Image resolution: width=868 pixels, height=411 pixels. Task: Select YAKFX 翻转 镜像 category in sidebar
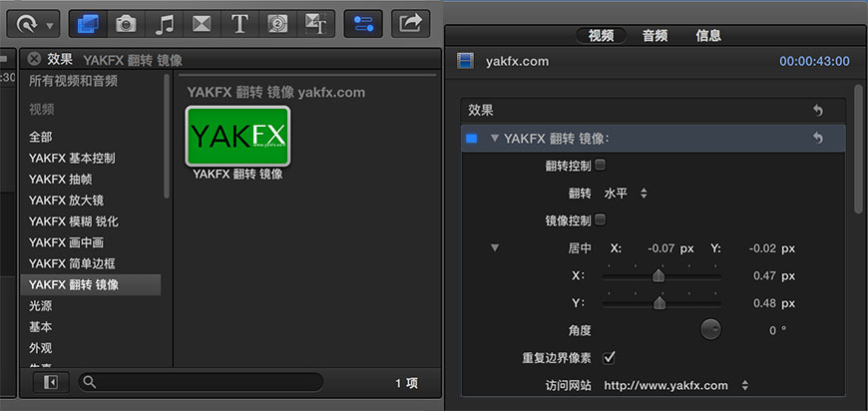[x=91, y=285]
